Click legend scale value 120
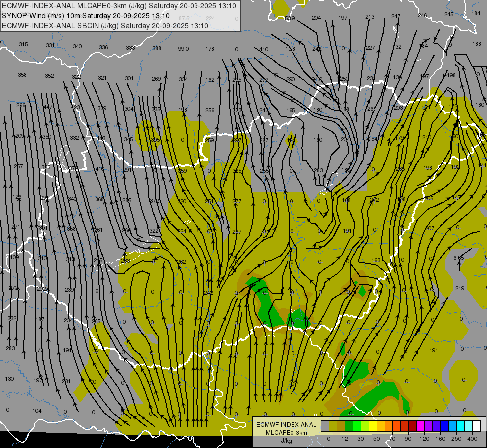The width and height of the screenshot is (487, 448). [x=424, y=439]
